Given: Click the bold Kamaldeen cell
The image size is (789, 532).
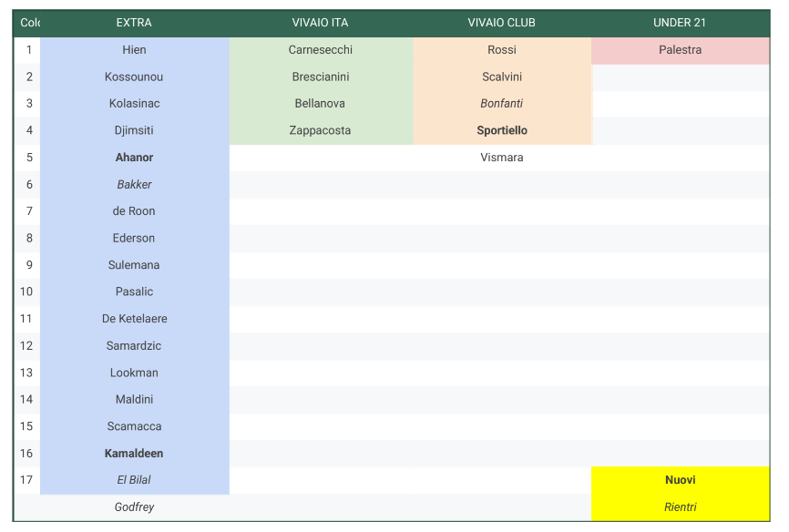Looking at the screenshot, I should point(134,454).
